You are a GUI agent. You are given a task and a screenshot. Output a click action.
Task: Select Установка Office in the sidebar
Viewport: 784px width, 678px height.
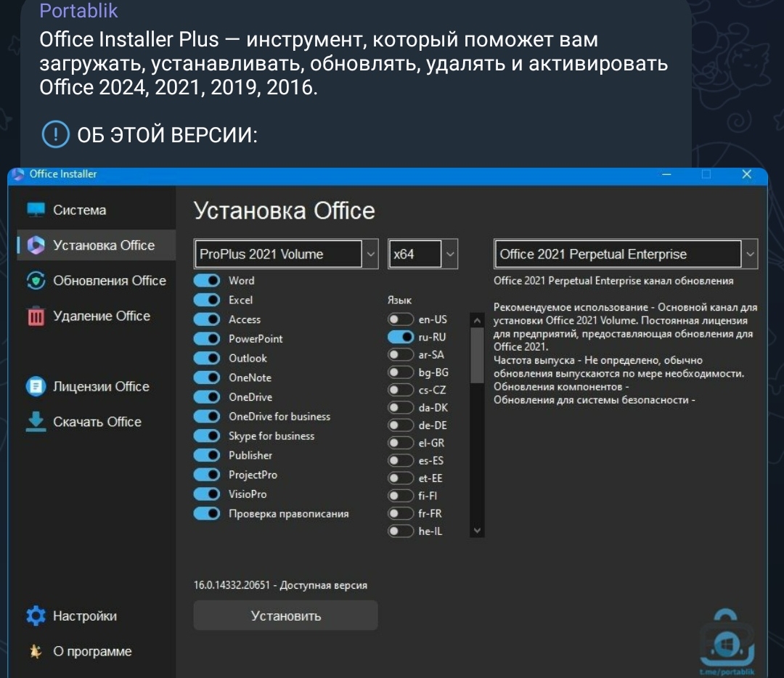(96, 245)
